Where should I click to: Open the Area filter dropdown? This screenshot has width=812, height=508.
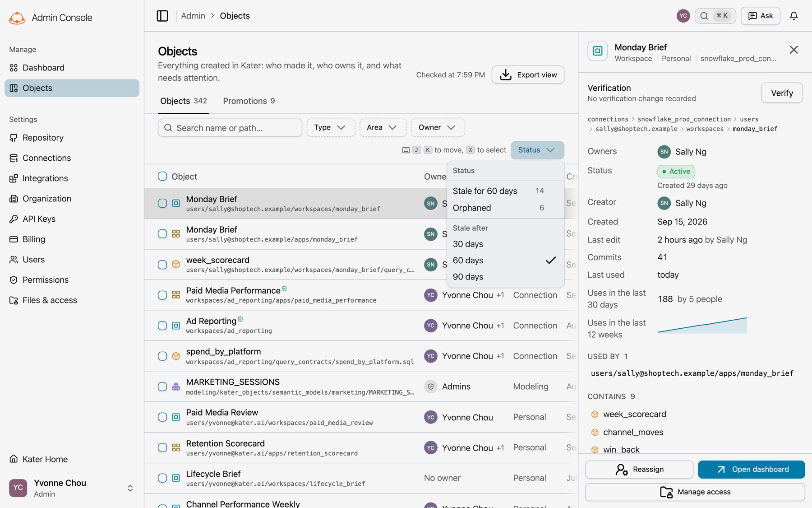click(383, 128)
